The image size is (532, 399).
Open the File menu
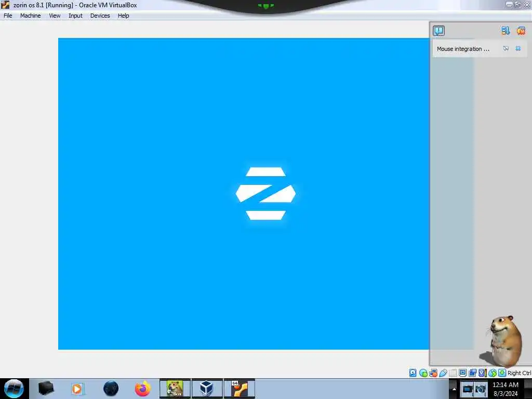[x=8, y=16]
